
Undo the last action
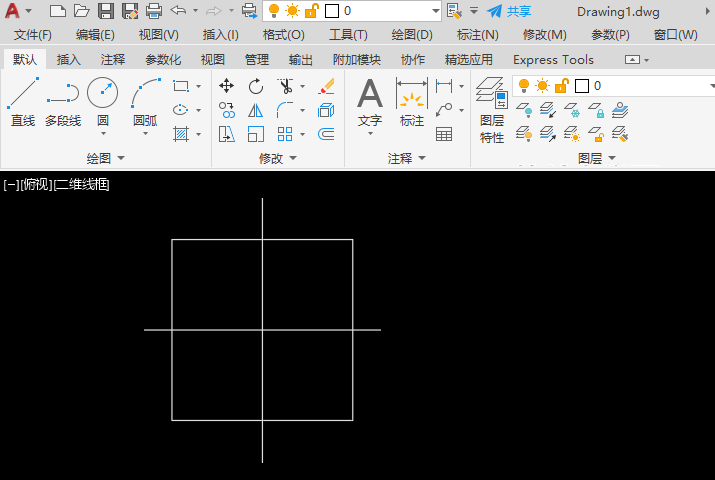tap(178, 10)
